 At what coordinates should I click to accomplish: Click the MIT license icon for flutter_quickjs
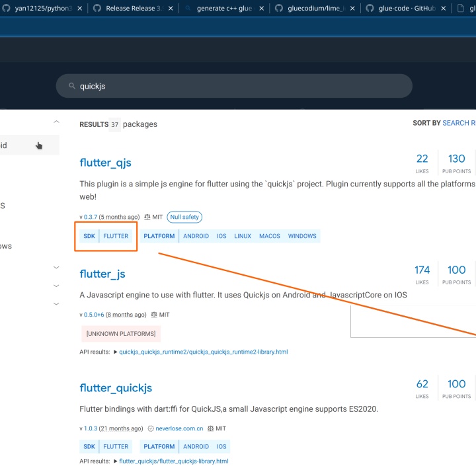(211, 428)
